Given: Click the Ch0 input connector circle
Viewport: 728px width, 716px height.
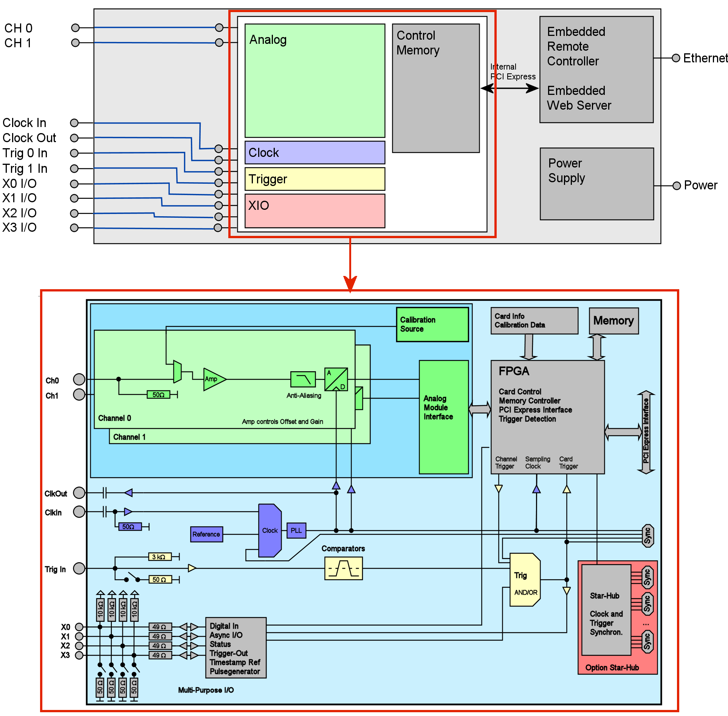Looking at the screenshot, I should [x=79, y=379].
